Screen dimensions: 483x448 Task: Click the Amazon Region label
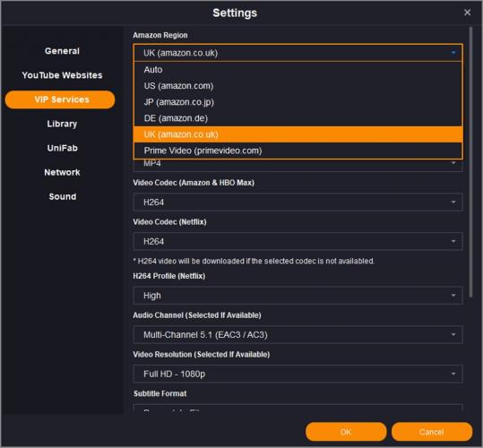(160, 36)
